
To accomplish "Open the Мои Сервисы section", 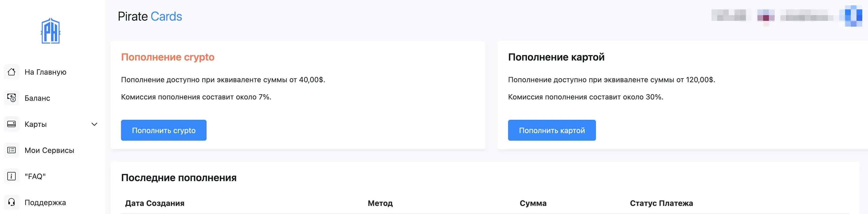I will (50, 150).
